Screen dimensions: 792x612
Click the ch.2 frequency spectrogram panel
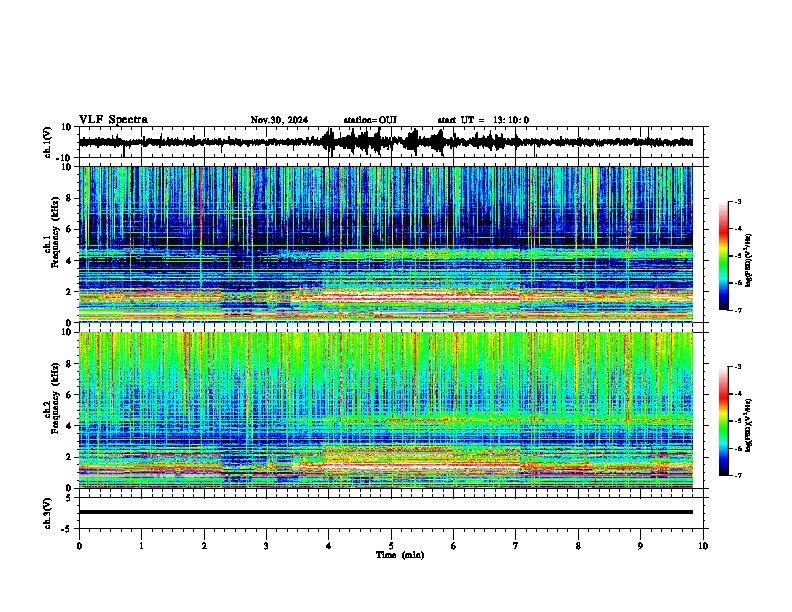pyautogui.click(x=386, y=410)
